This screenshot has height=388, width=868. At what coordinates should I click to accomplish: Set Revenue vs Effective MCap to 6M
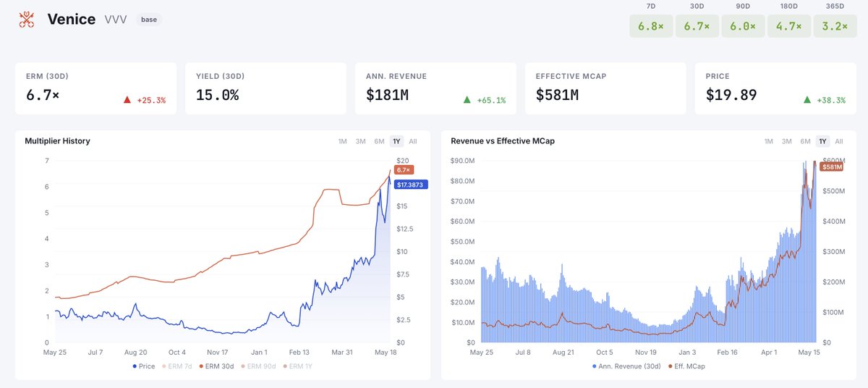click(805, 141)
